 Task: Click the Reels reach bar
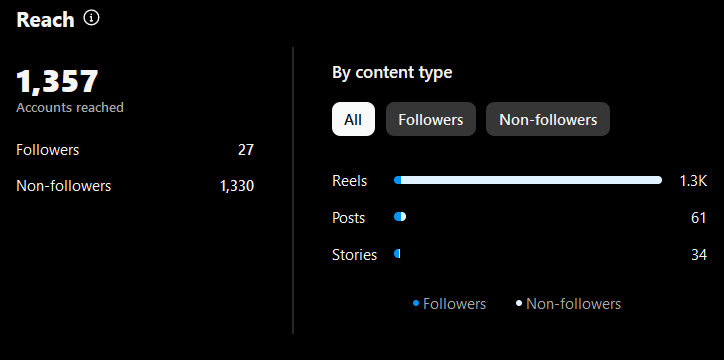coord(528,180)
